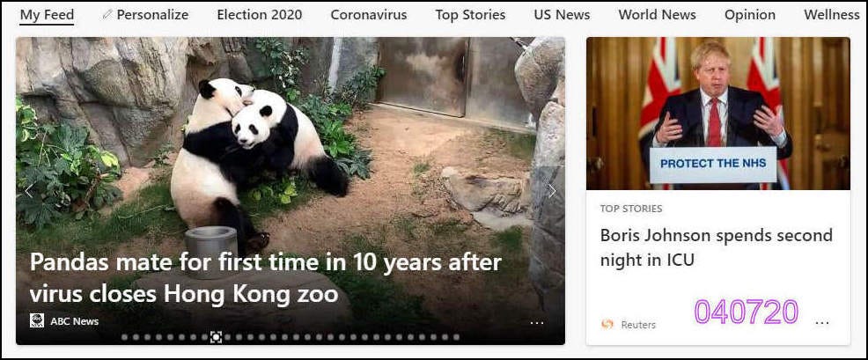Click the pencil icon beside Personalize
The height and width of the screenshot is (360, 868).
pos(107,14)
